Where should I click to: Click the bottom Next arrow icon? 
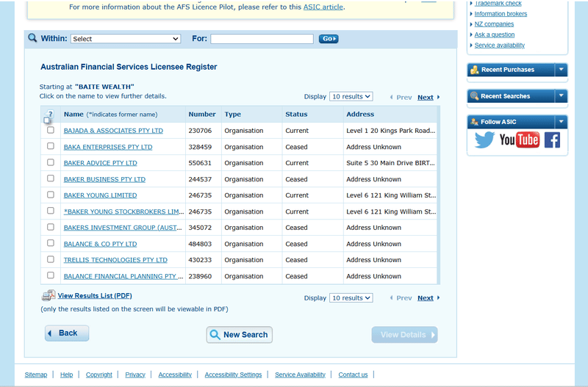[438, 298]
